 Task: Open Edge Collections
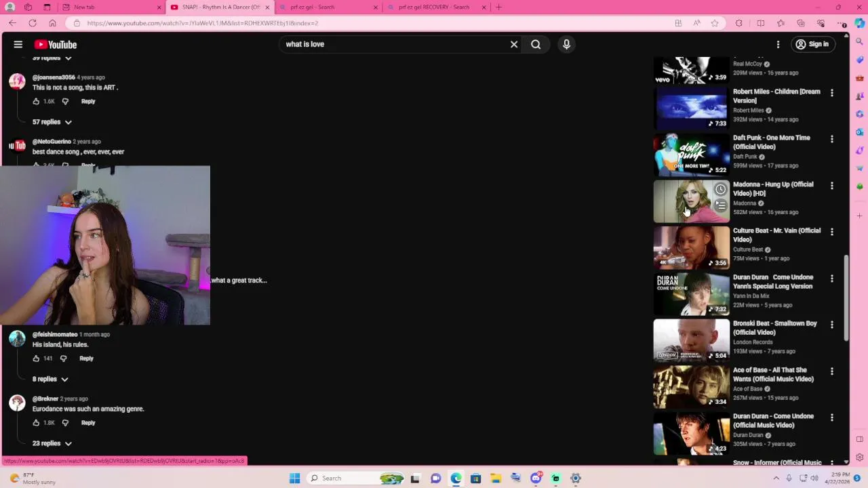tap(801, 23)
